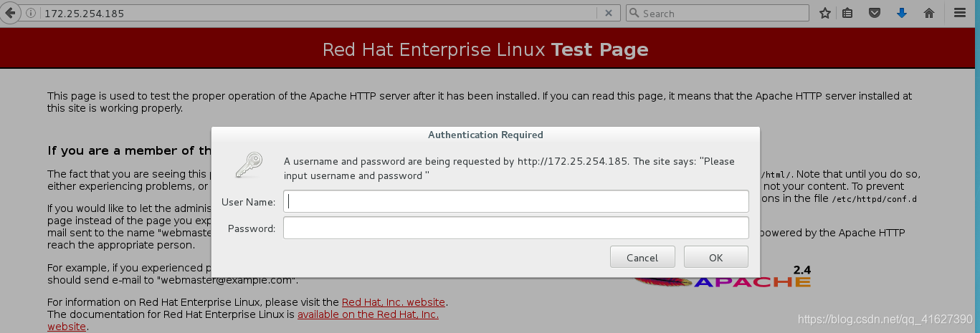The height and width of the screenshot is (333, 980).
Task: Click the Apache 2.4 logo
Action: [724, 276]
